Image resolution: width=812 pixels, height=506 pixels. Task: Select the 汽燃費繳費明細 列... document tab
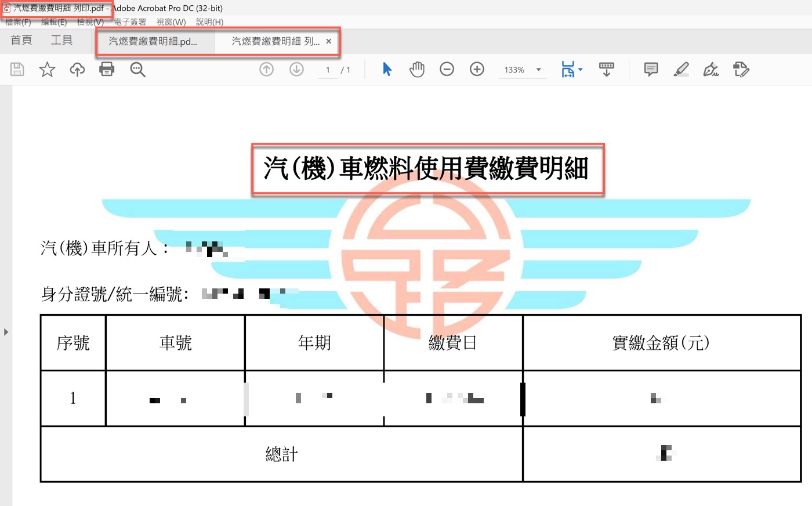tap(275, 41)
